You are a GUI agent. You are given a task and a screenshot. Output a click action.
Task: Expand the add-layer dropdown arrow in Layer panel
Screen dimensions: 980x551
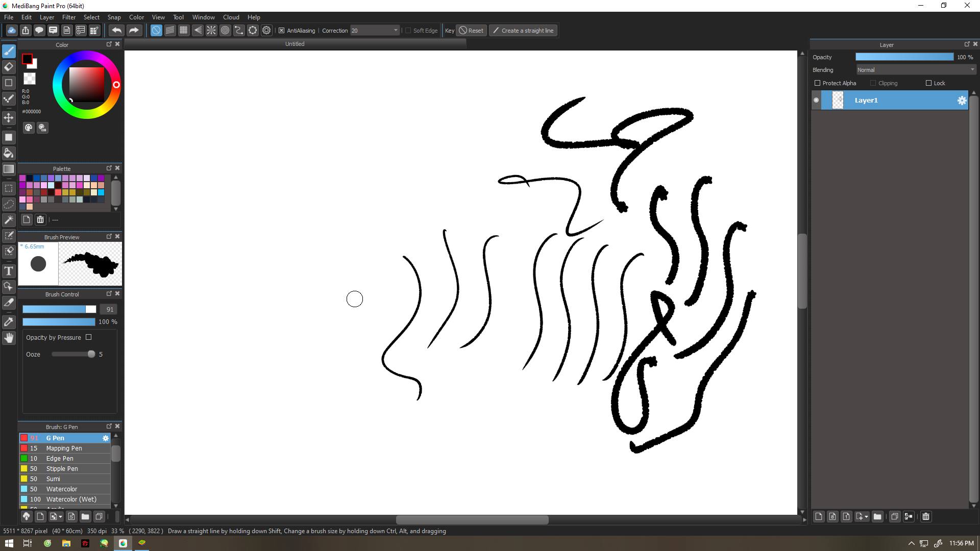(866, 517)
